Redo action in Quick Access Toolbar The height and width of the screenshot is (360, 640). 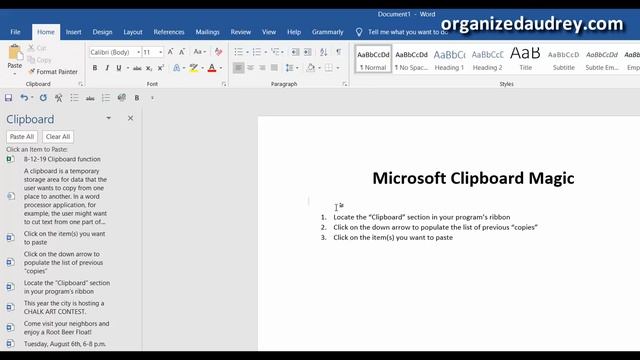pyautogui.click(x=43, y=98)
